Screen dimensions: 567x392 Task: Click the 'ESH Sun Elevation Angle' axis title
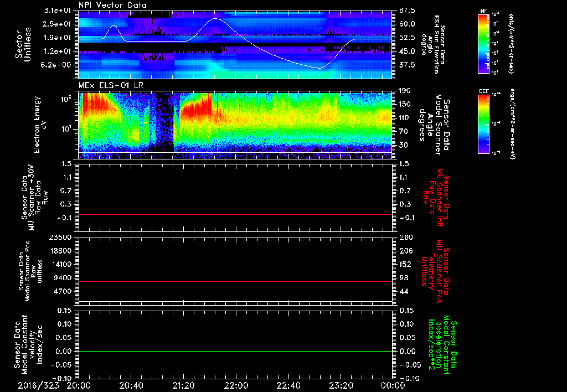[x=433, y=44]
